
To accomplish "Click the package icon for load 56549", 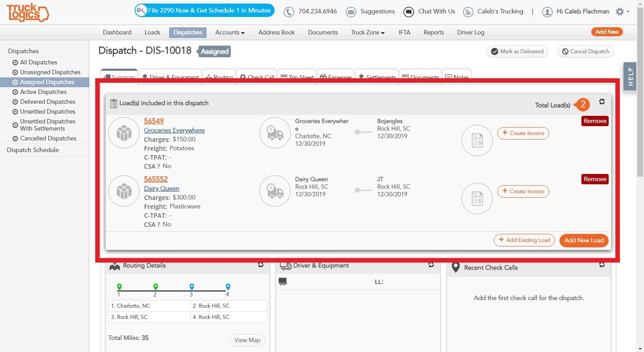I will pos(124,133).
